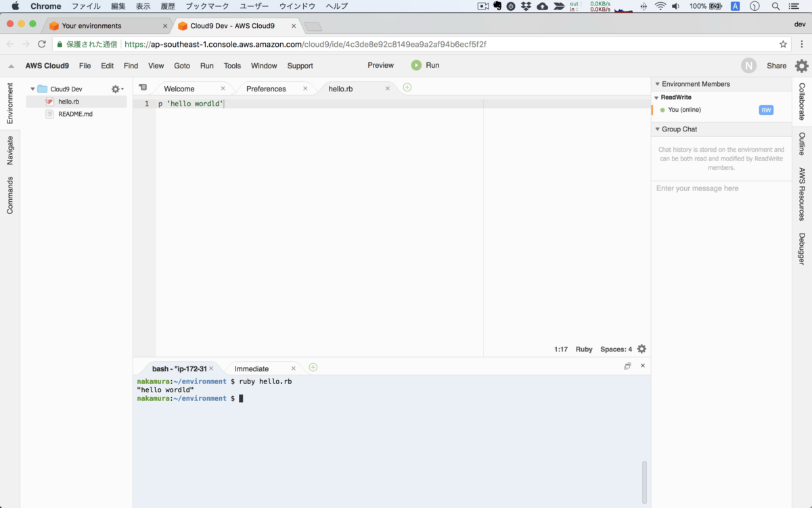Open the AWS Cloud9 preferences gear top right

(801, 66)
